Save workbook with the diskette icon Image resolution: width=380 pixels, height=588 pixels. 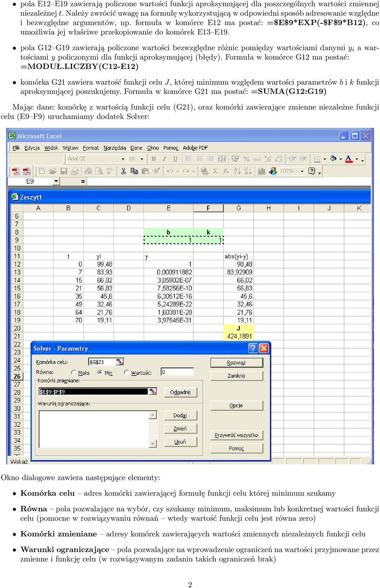[x=64, y=171]
